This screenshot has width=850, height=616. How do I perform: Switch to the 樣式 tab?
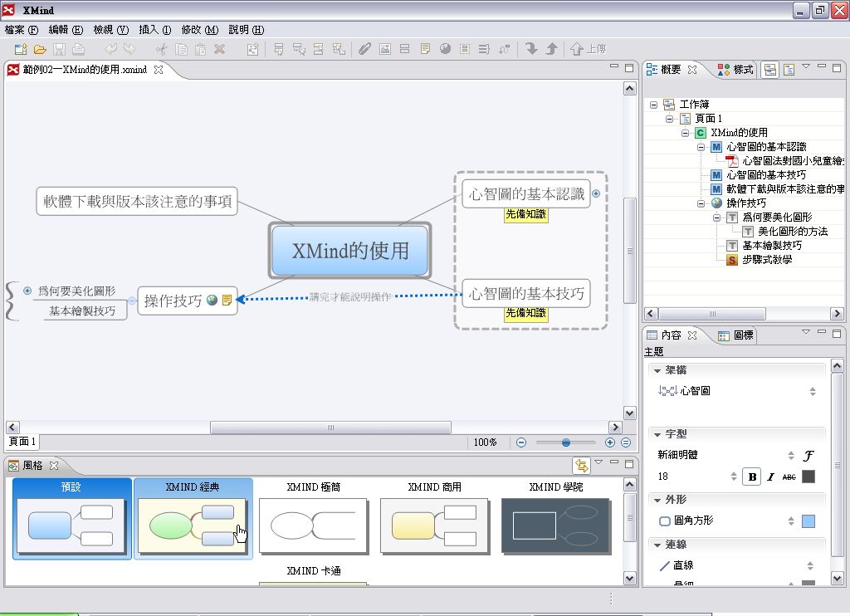(735, 70)
